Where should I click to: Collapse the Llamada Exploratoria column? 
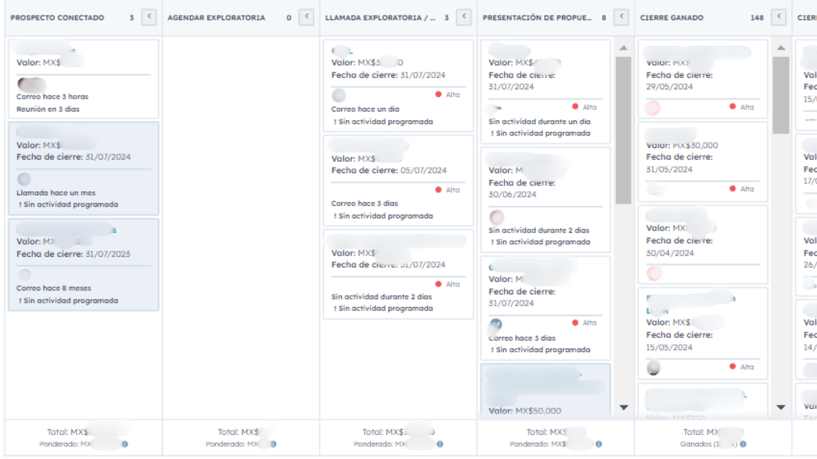point(464,17)
